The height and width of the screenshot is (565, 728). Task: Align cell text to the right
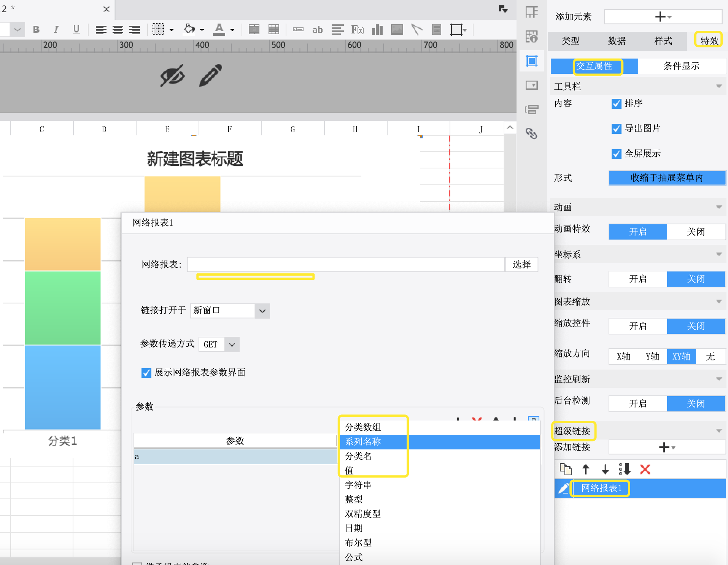point(135,30)
